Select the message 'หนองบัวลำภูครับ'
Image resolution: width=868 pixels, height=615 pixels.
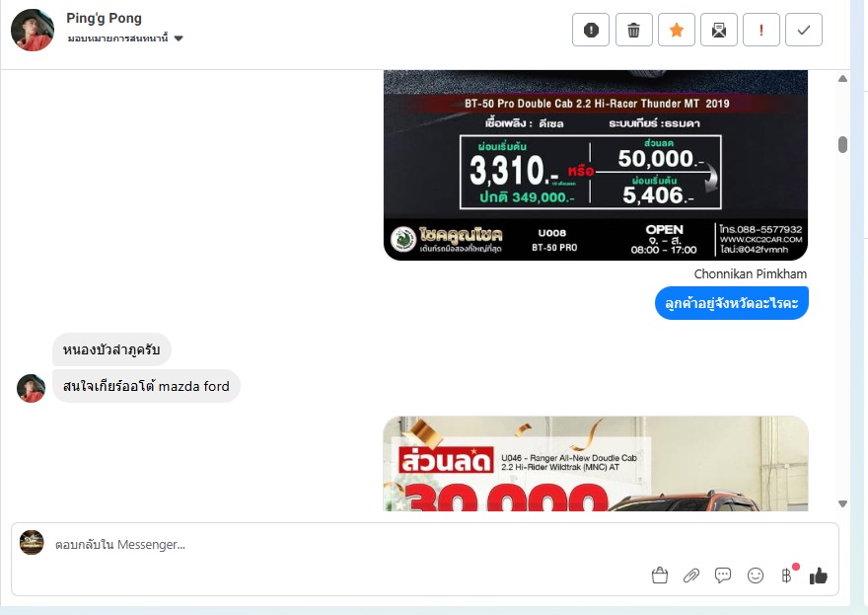(111, 349)
